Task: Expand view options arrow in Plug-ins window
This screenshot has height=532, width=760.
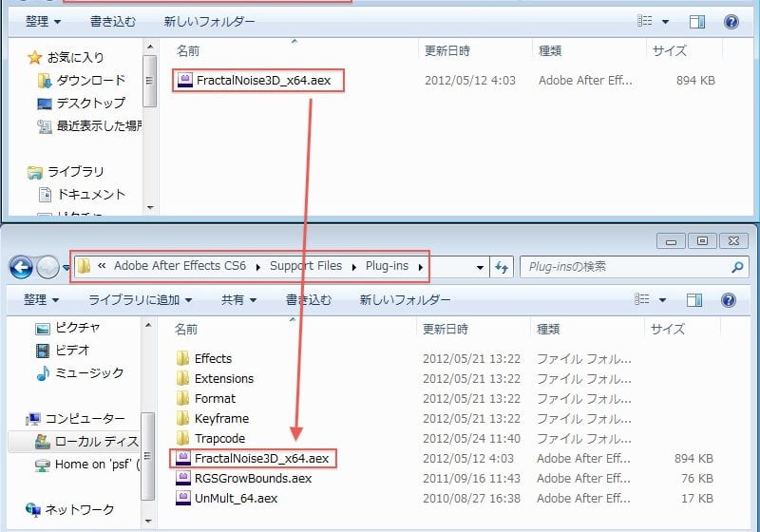Action: click(662, 300)
